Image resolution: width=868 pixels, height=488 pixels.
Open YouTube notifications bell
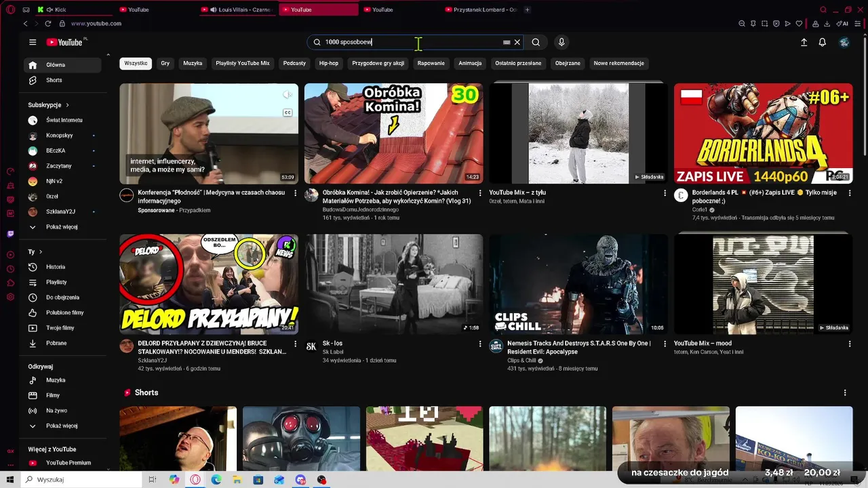pos(823,42)
